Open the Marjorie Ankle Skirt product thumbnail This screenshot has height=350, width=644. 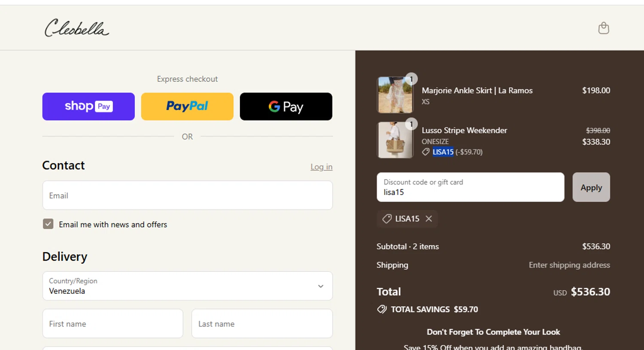coord(395,95)
